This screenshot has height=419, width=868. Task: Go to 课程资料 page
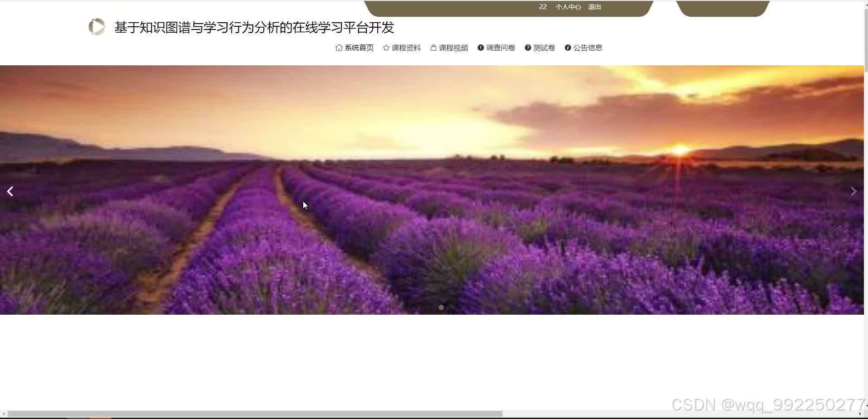click(402, 48)
